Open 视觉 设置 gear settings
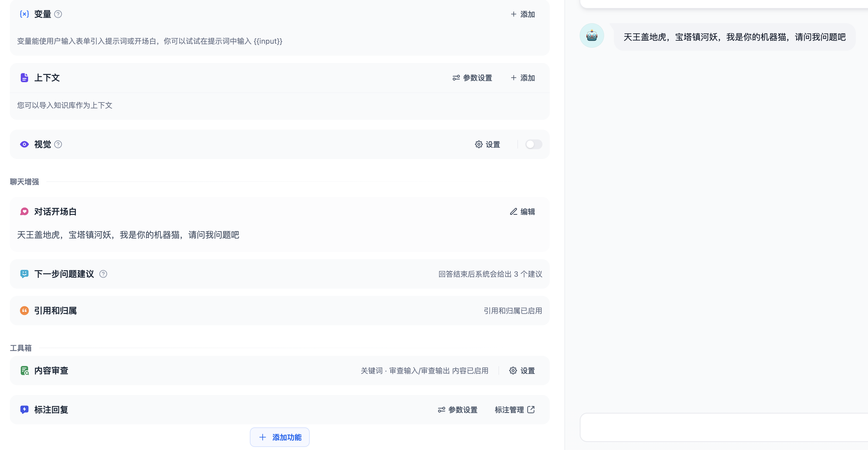The image size is (868, 450). [x=487, y=144]
